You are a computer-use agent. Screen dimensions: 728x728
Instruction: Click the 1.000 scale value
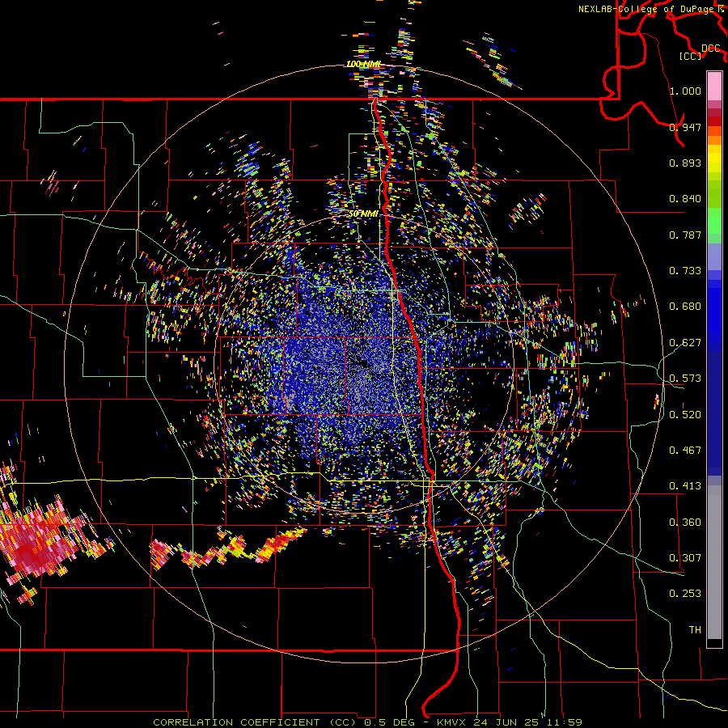[x=685, y=91]
